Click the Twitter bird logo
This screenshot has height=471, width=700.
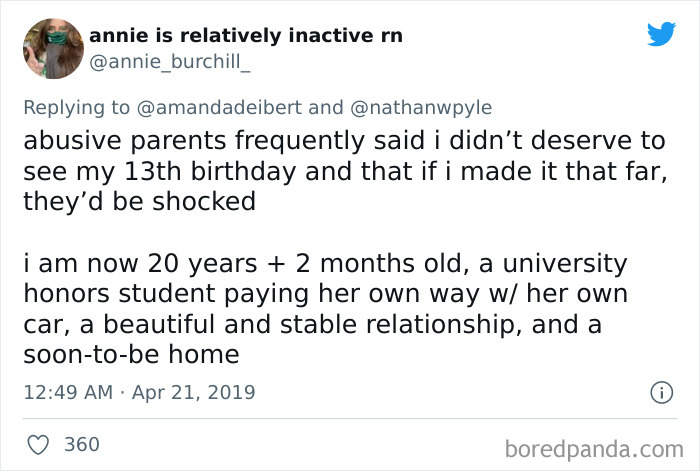coord(661,35)
